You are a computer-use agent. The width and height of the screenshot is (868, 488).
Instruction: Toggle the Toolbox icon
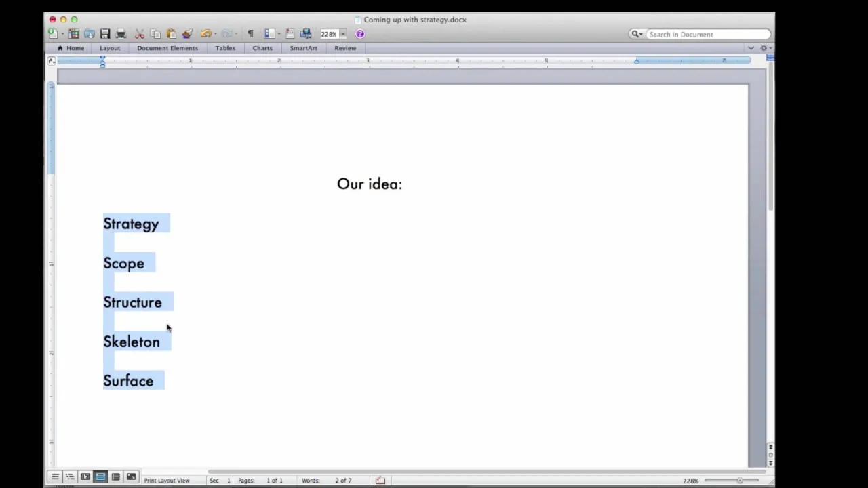pyautogui.click(x=290, y=34)
